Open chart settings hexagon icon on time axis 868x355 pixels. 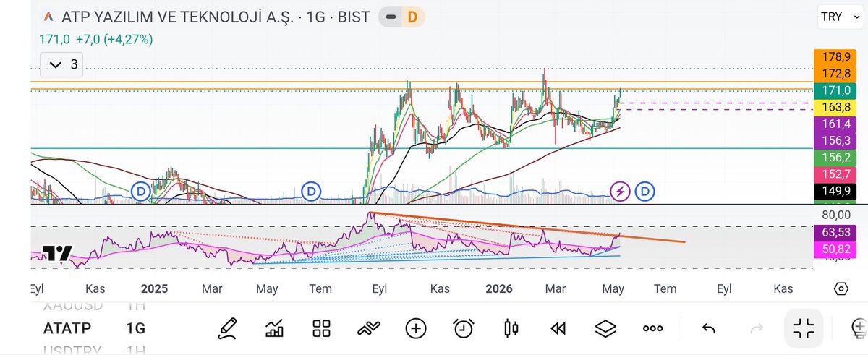(841, 288)
